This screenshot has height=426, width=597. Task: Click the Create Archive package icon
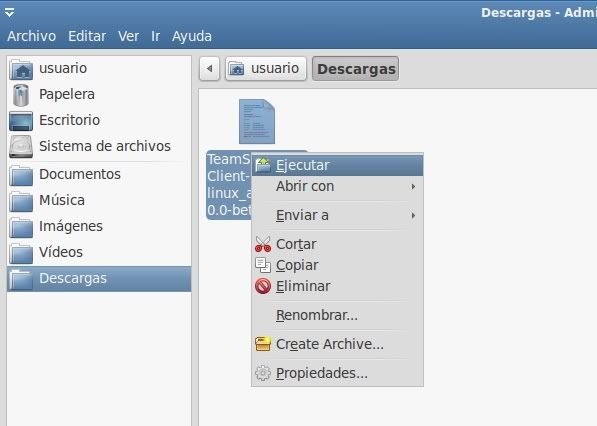click(x=263, y=344)
